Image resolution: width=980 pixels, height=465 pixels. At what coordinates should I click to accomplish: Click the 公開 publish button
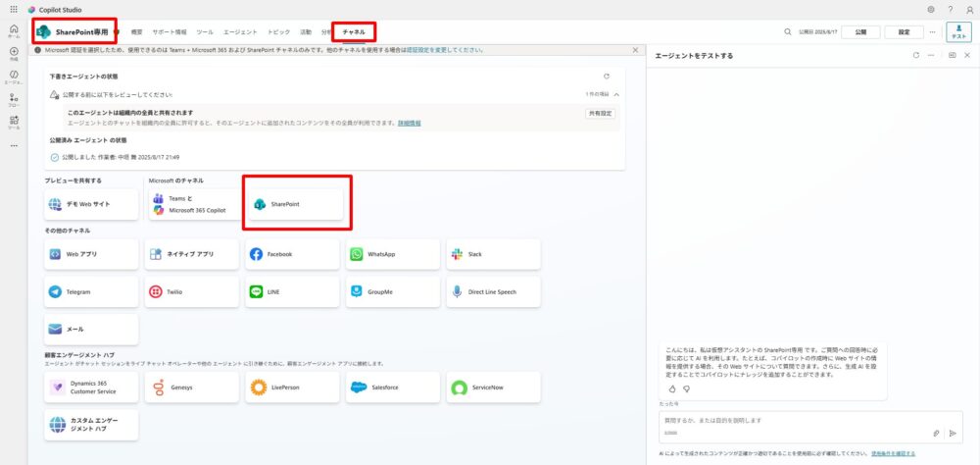pyautogui.click(x=860, y=31)
